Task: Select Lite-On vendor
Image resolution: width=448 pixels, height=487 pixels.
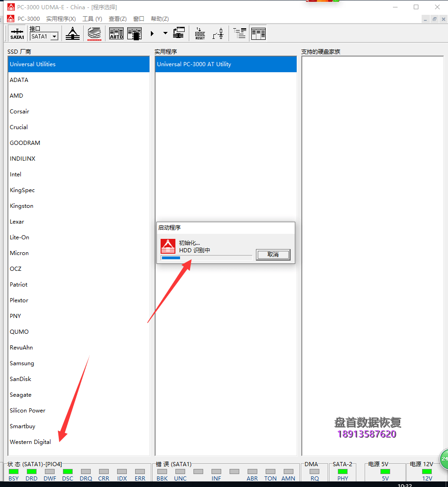Action: [x=79, y=237]
